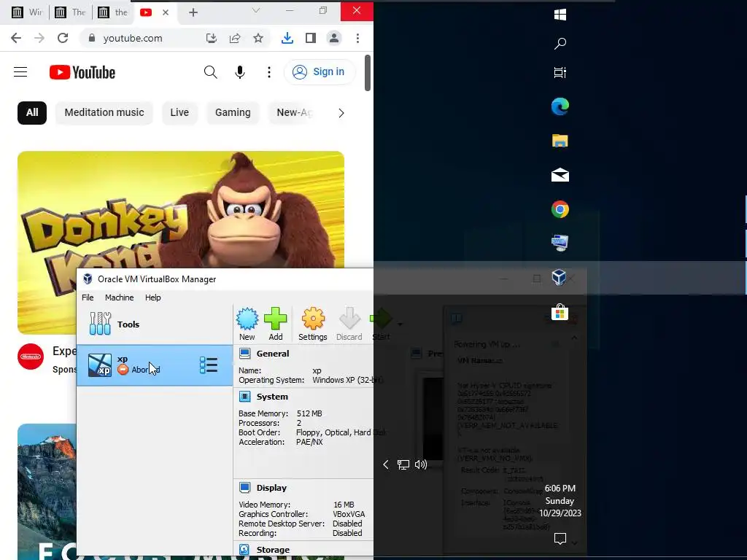Image resolution: width=747 pixels, height=560 pixels.
Task: Open the VirtualBox Help menu
Action: 153,297
